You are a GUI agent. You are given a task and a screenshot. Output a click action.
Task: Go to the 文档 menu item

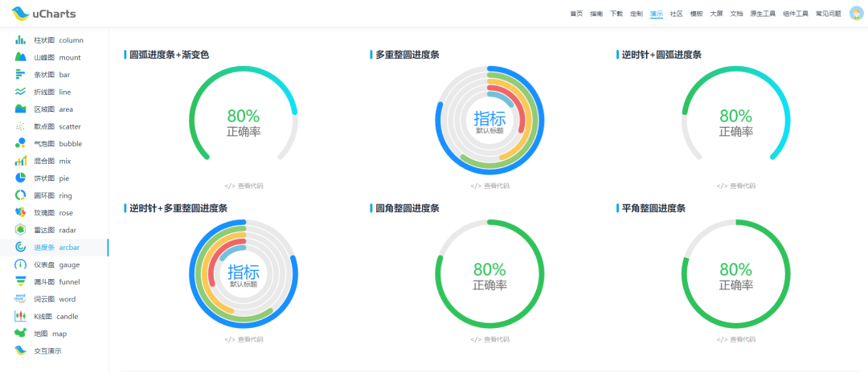coord(736,14)
